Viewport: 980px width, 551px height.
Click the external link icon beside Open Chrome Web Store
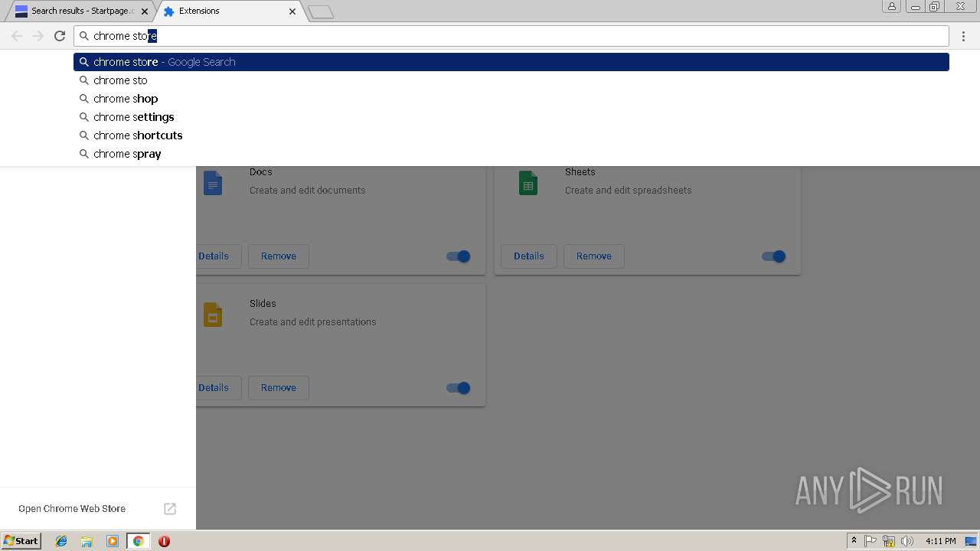(170, 509)
